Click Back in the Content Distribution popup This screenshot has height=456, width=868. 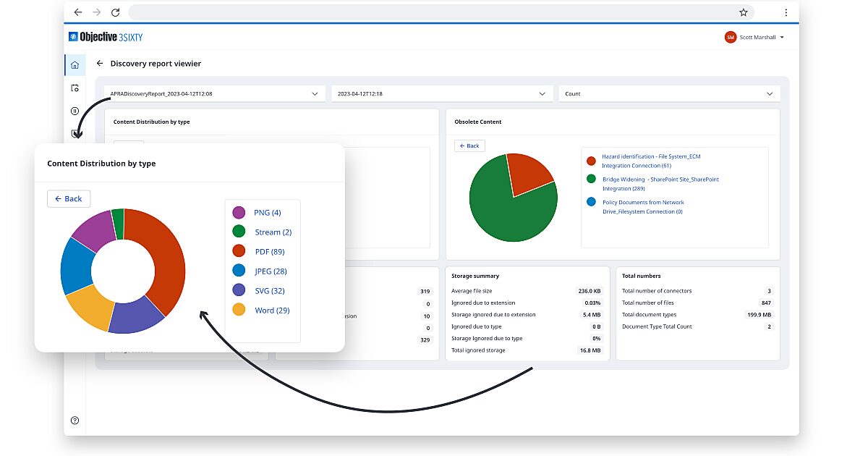pos(69,198)
